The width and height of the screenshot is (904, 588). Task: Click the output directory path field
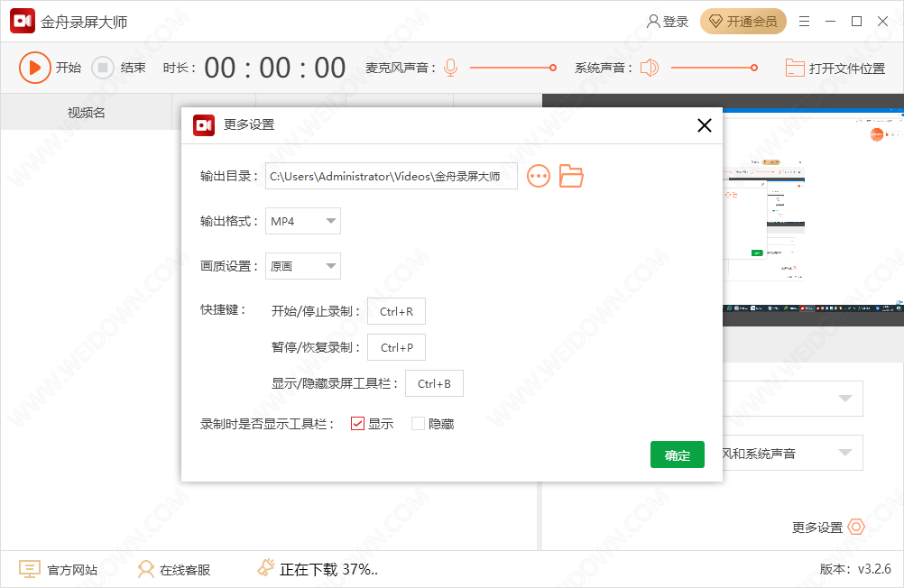pos(391,176)
